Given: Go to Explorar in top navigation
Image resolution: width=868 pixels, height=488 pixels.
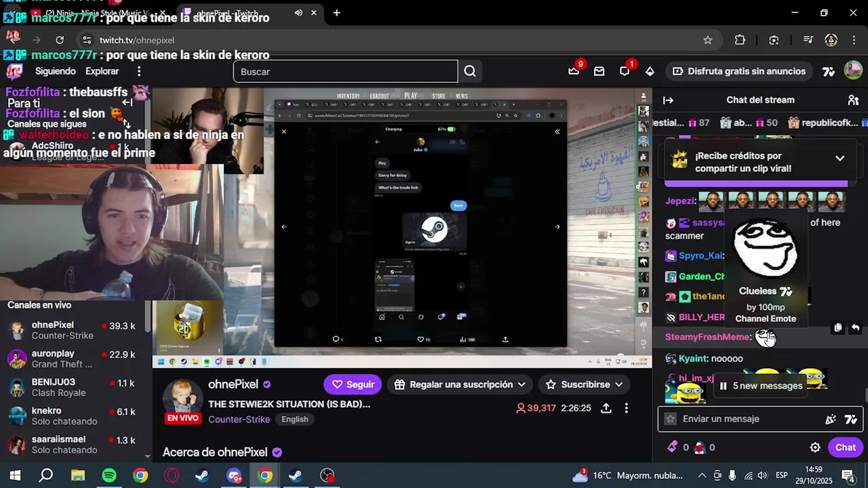Looking at the screenshot, I should point(102,71).
